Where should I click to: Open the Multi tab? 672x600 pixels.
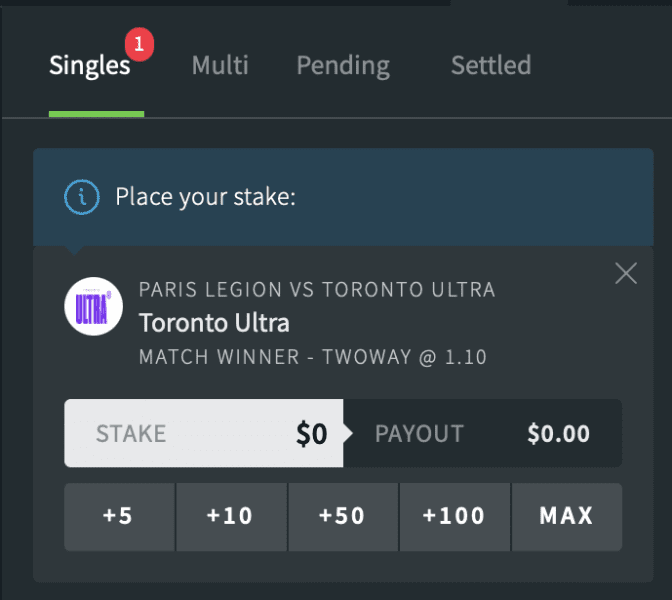point(220,66)
